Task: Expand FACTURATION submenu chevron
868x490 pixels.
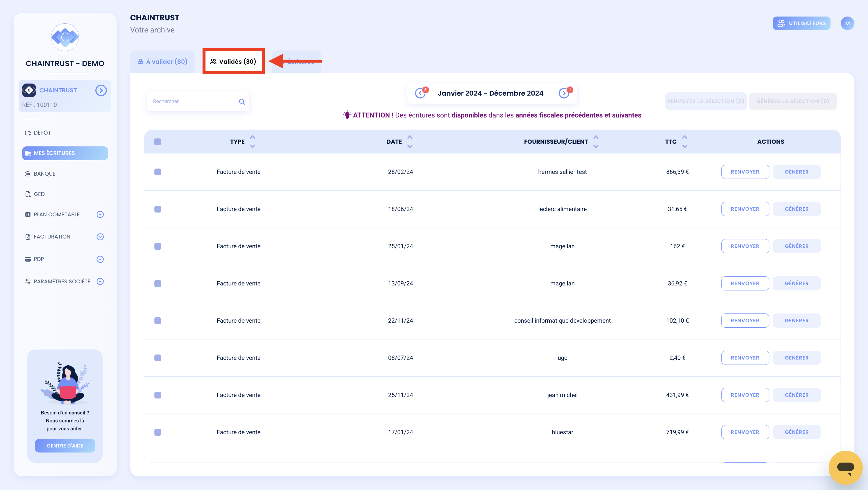Action: coord(100,236)
